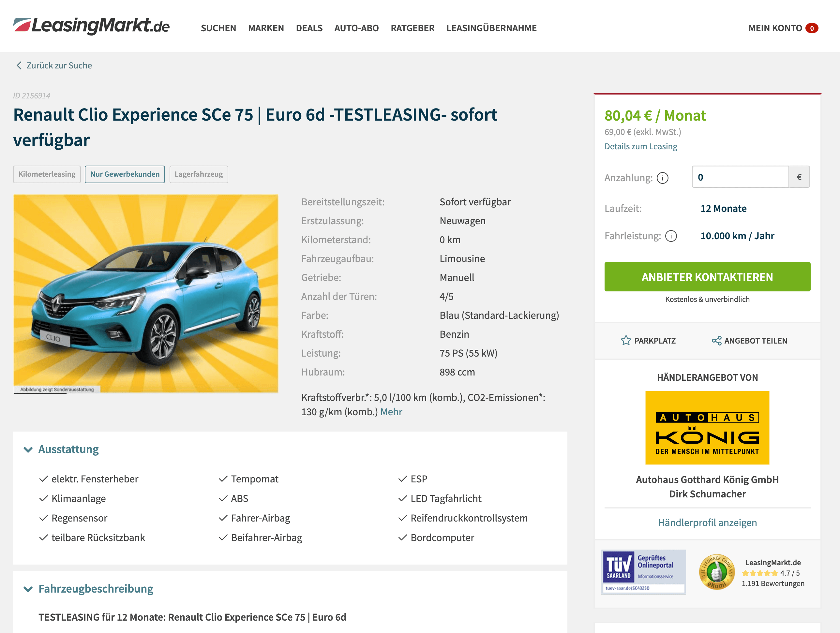This screenshot has height=633, width=840.
Task: Click the eKomi feedback seal
Action: pos(717,572)
